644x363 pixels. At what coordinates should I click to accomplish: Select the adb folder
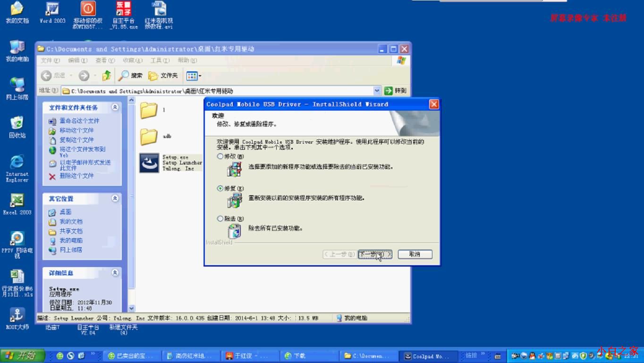pyautogui.click(x=149, y=137)
